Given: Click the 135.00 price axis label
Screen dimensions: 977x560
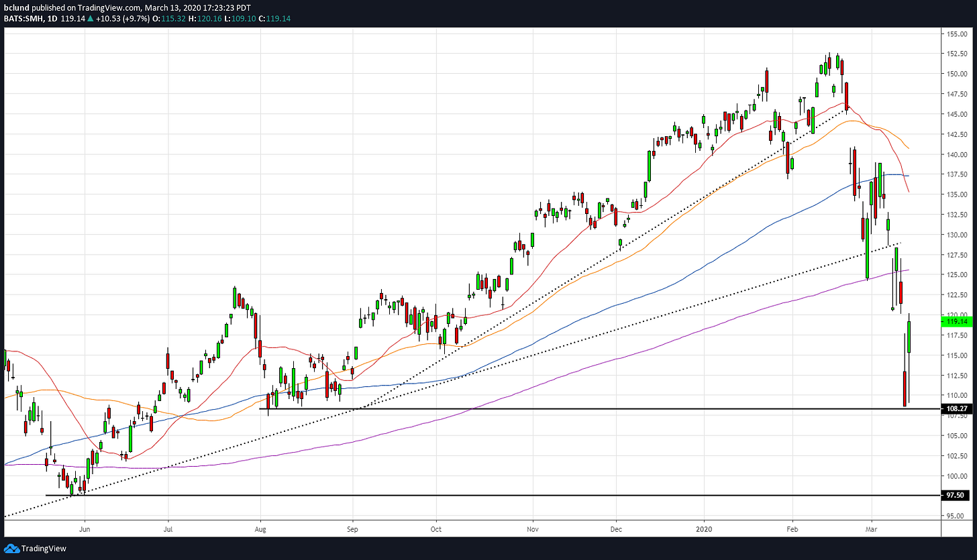Looking at the screenshot, I should (957, 194).
